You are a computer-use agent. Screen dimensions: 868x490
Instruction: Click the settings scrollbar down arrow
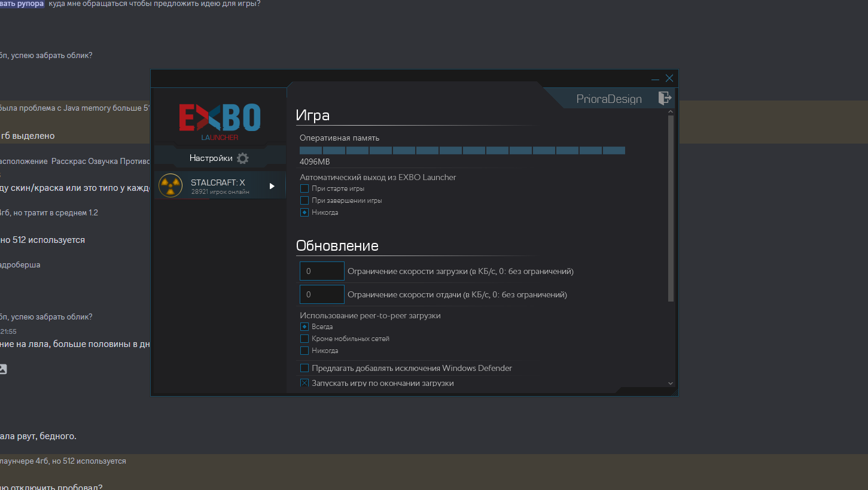[671, 384]
